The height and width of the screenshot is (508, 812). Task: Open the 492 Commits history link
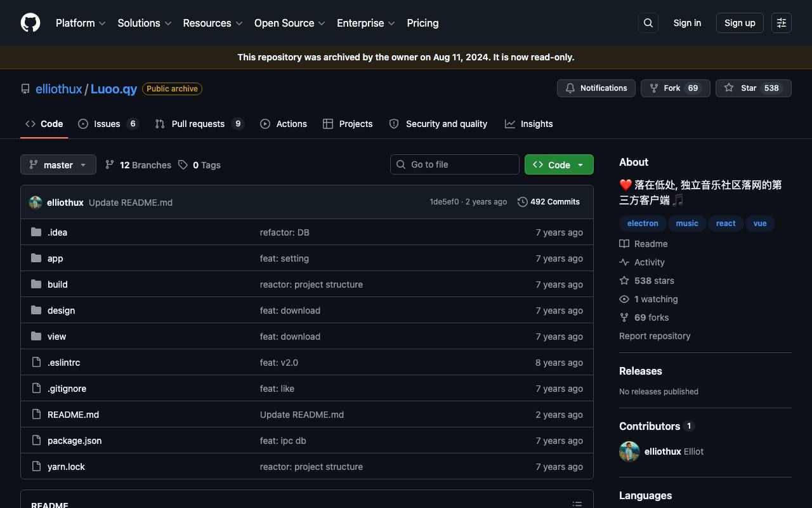point(549,202)
